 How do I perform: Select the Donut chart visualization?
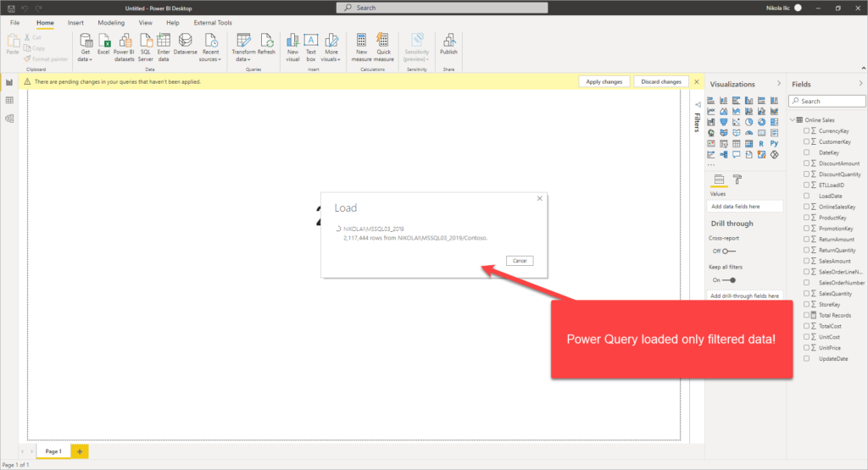click(762, 122)
